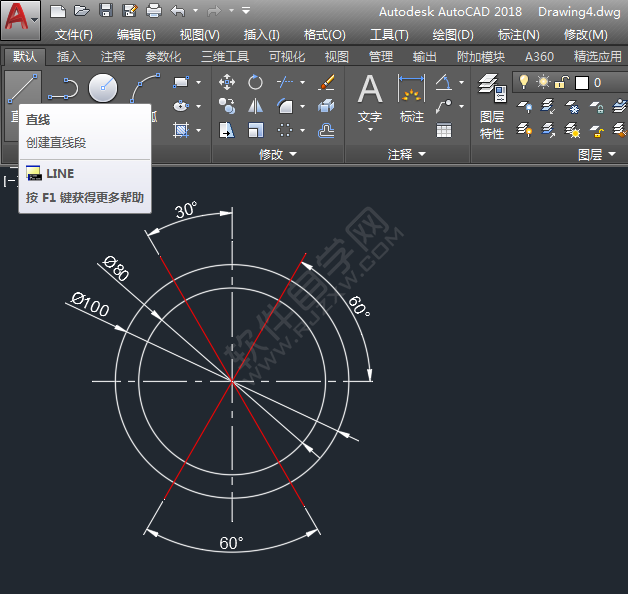Image resolution: width=628 pixels, height=594 pixels.
Task: Open the 文件(F) menu
Action: pos(74,34)
